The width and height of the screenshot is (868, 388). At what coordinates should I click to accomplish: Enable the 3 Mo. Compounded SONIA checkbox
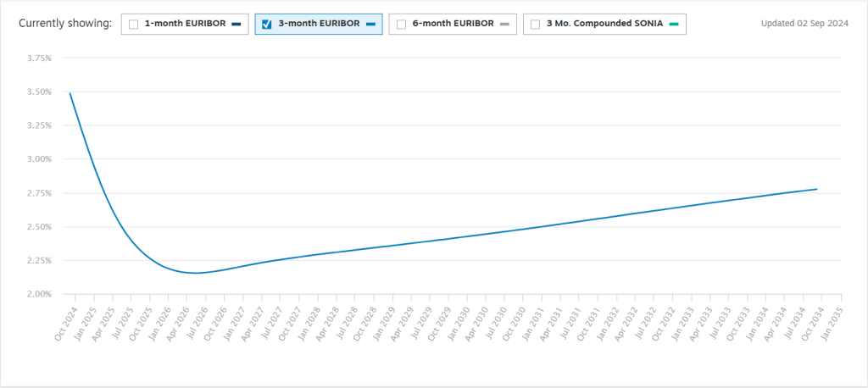[x=536, y=25]
